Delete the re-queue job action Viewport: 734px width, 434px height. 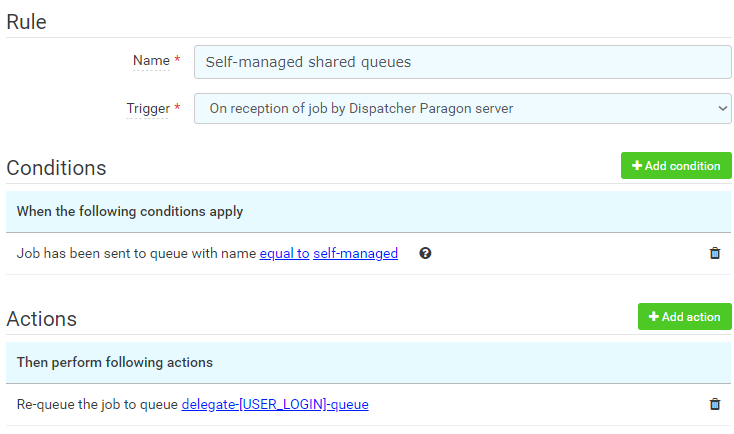tap(714, 405)
